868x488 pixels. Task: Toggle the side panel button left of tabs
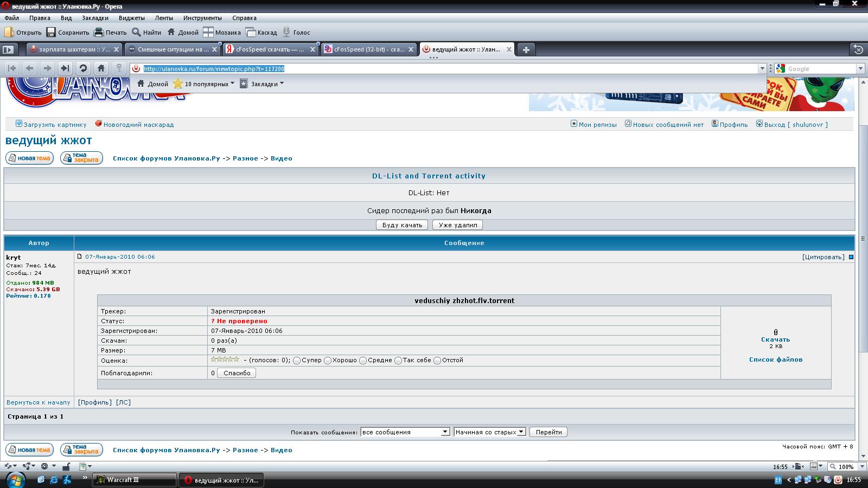tap(8, 49)
